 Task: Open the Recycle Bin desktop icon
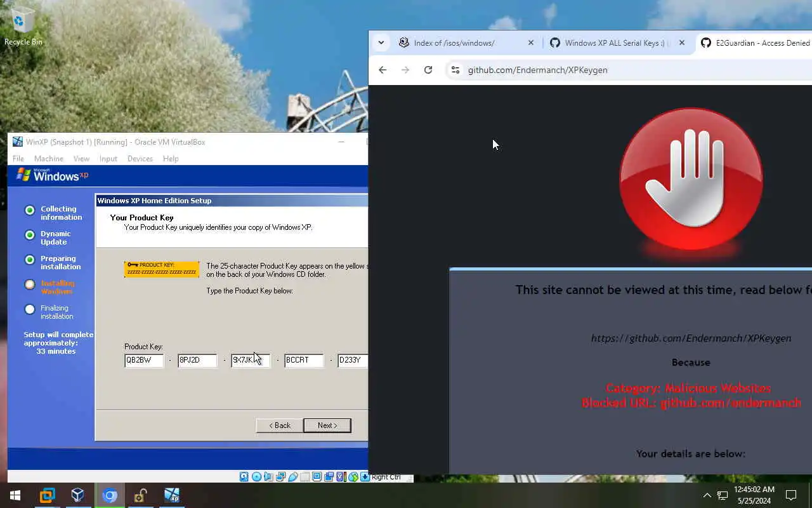coord(23,26)
